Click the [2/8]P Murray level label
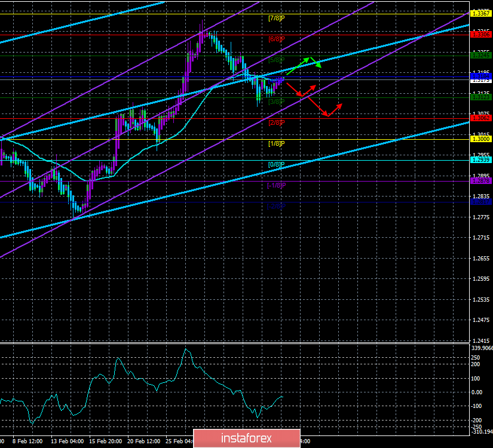493x448 pixels. click(276, 122)
